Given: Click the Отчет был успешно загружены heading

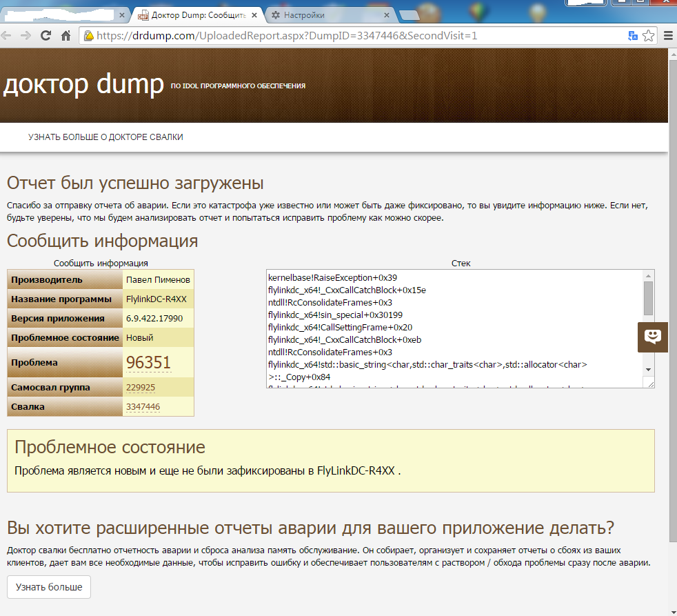Looking at the screenshot, I should point(135,183).
